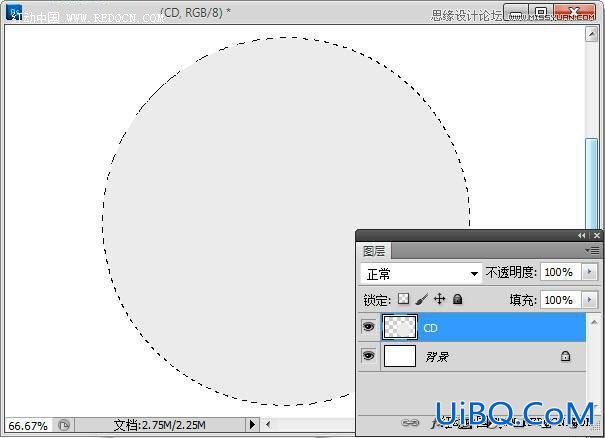Click the status bar preview icon

[x=64, y=425]
